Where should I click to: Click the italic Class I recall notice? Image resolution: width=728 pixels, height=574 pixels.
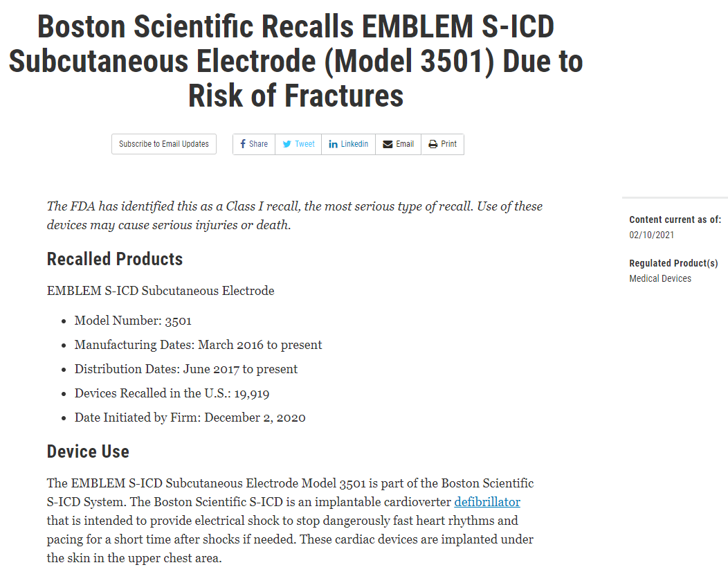(x=294, y=215)
